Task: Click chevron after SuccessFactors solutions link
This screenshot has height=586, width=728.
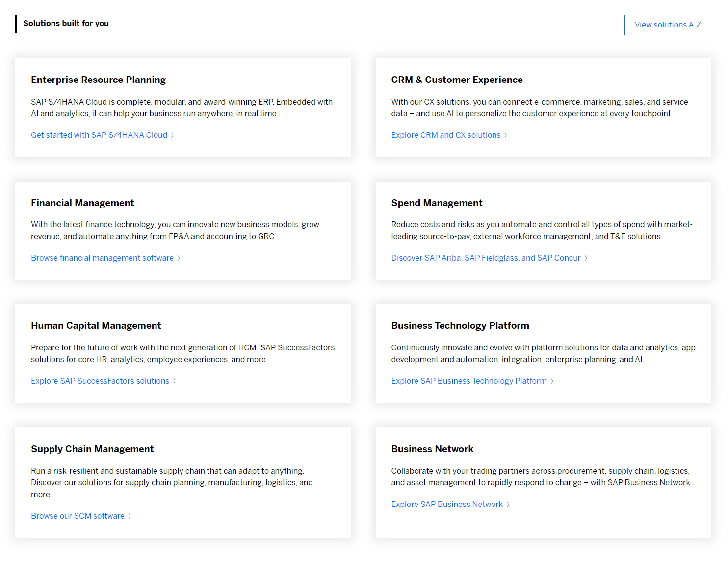Action: coord(174,381)
